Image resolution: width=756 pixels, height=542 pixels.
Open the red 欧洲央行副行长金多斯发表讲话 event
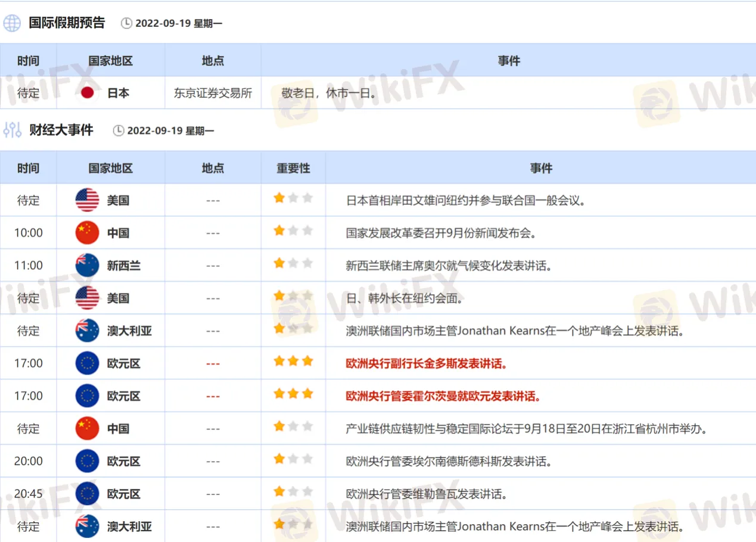click(427, 363)
